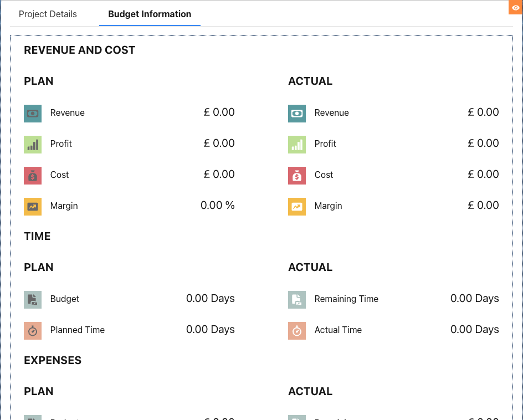Click the Cost money-bag icon under PLAN
The height and width of the screenshot is (420, 523).
click(32, 176)
